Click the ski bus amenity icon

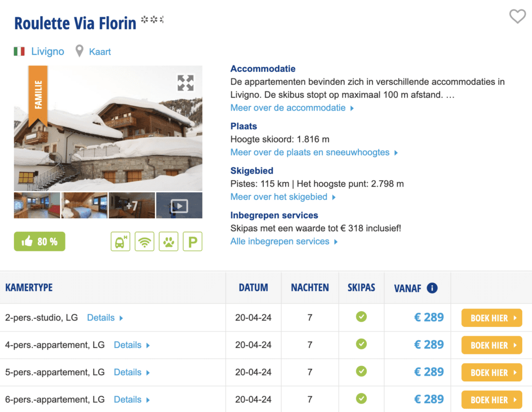pos(121,242)
